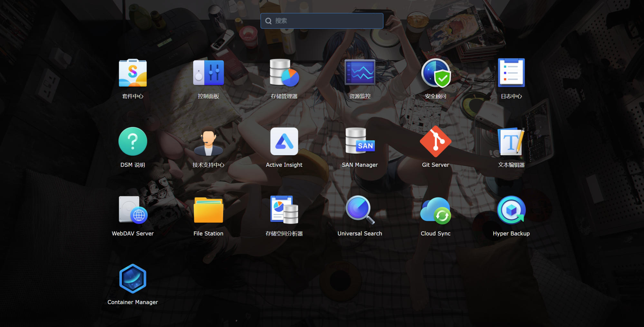Launch the Universal Search icon
The image size is (644, 327).
click(360, 210)
